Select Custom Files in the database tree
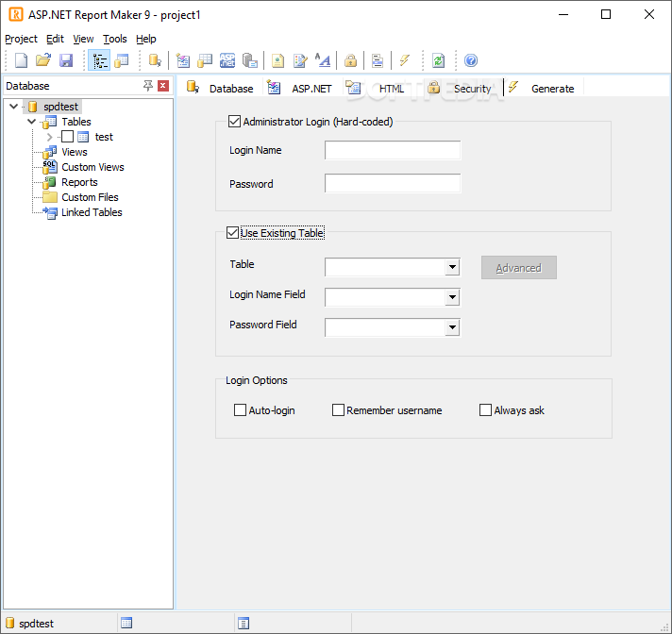This screenshot has width=672, height=634. (90, 197)
